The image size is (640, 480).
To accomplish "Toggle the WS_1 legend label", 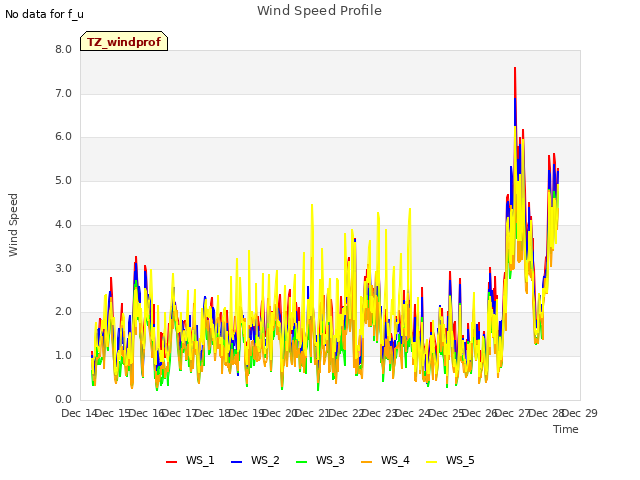I will (200, 460).
